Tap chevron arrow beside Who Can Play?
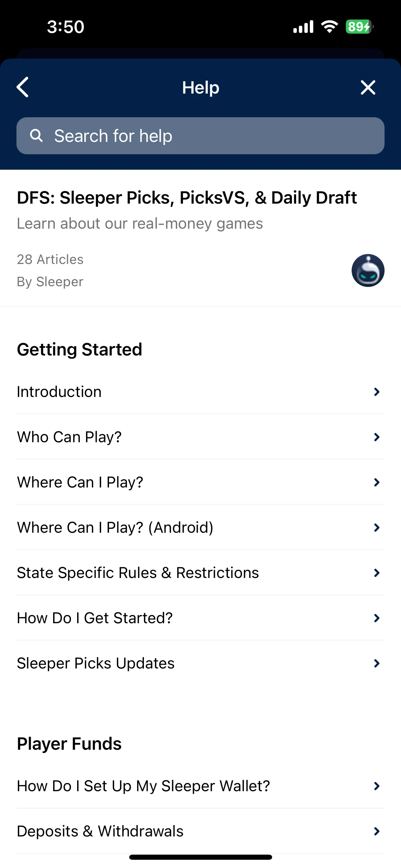401x868 pixels. click(x=377, y=437)
